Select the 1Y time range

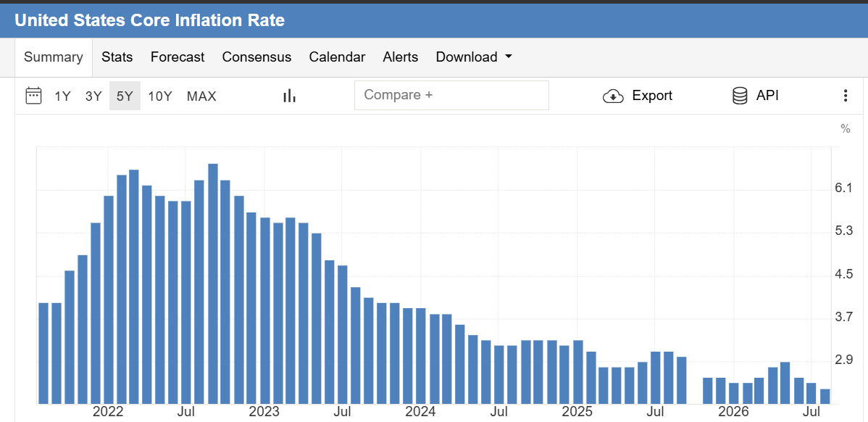coord(62,96)
